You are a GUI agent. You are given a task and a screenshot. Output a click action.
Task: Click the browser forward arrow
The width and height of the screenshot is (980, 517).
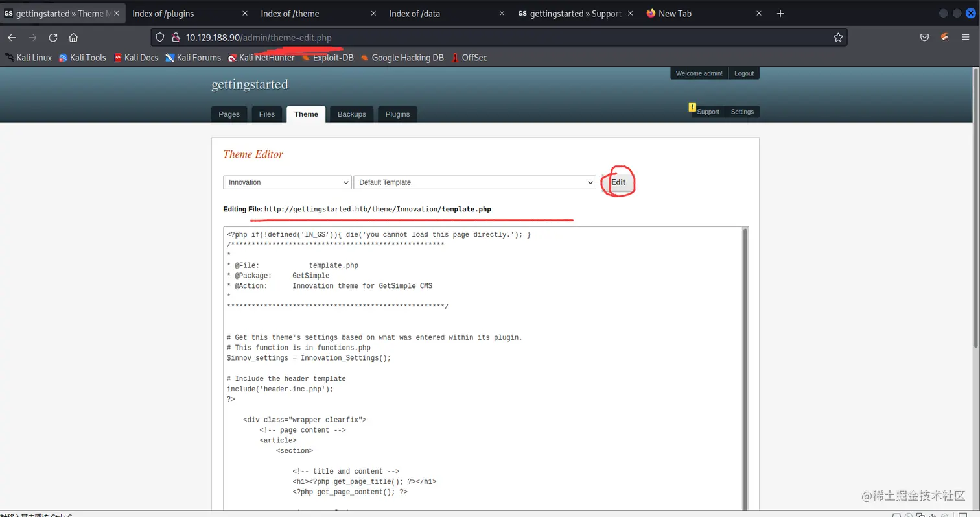point(32,38)
